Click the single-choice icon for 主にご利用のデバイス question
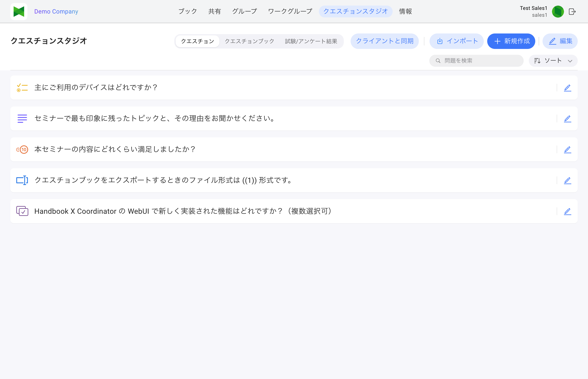 point(22,88)
